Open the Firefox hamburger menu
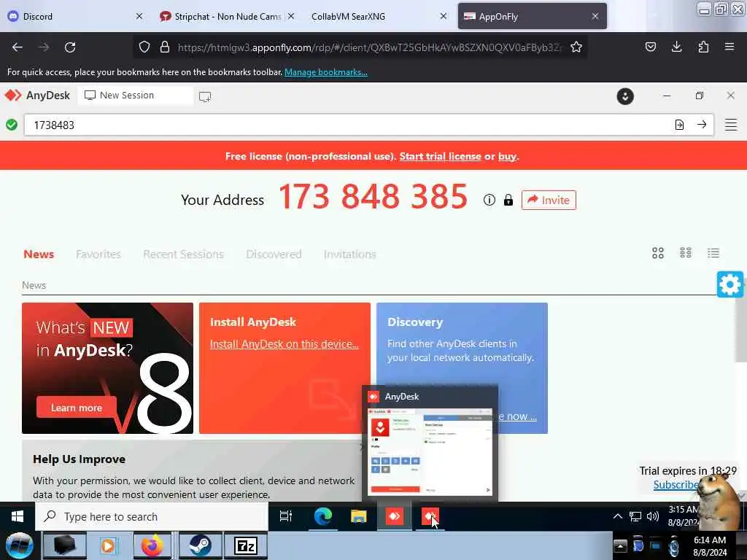 pos(729,47)
